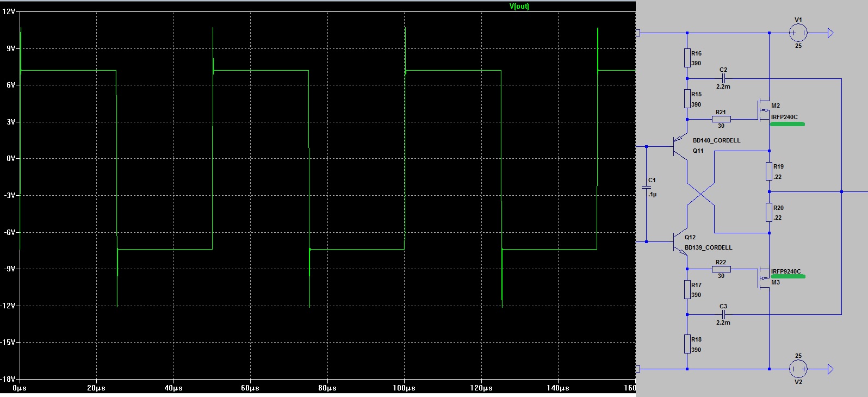Select the R16 resistor symbol
Viewport: 868px width, 397px height.
tap(687, 58)
